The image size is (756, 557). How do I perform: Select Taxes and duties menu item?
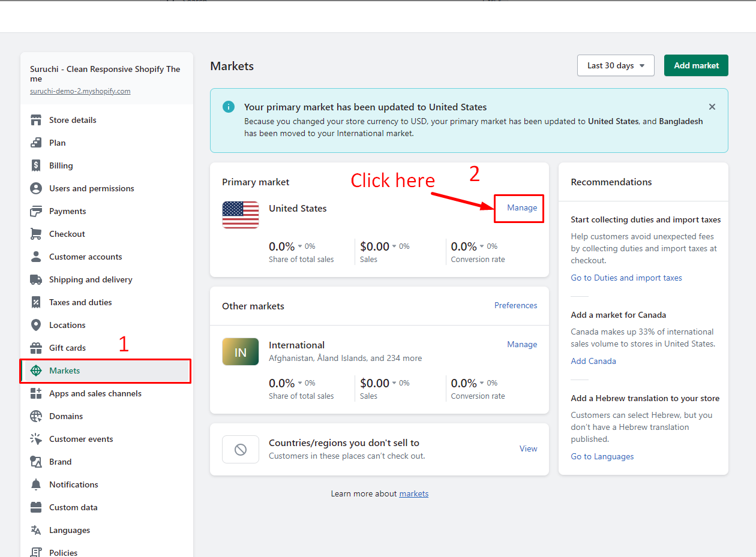click(x=80, y=302)
